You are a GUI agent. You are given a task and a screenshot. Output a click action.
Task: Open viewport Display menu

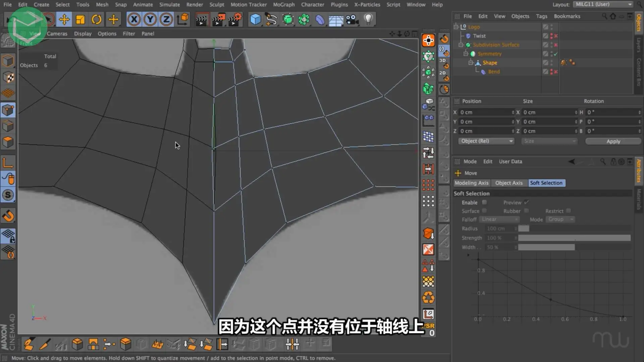(83, 34)
